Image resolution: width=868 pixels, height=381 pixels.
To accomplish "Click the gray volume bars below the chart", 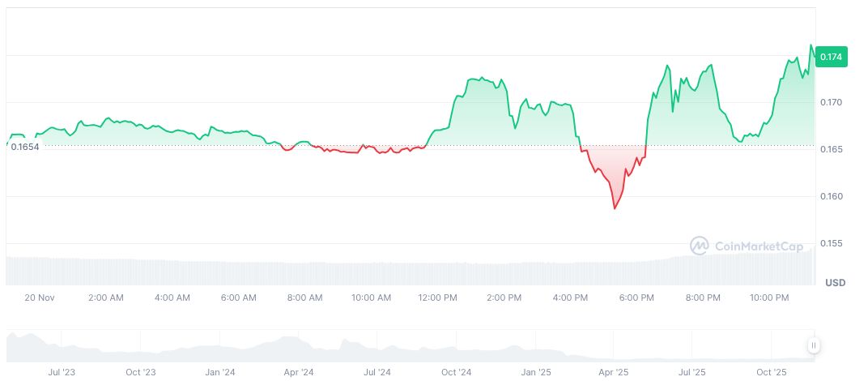I will point(405,272).
